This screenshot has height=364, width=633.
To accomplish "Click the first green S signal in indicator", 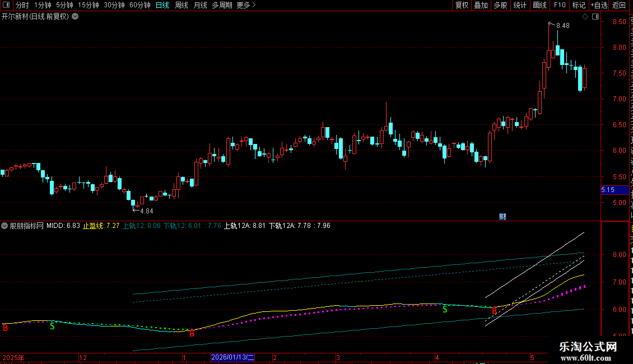I will 52,326.
